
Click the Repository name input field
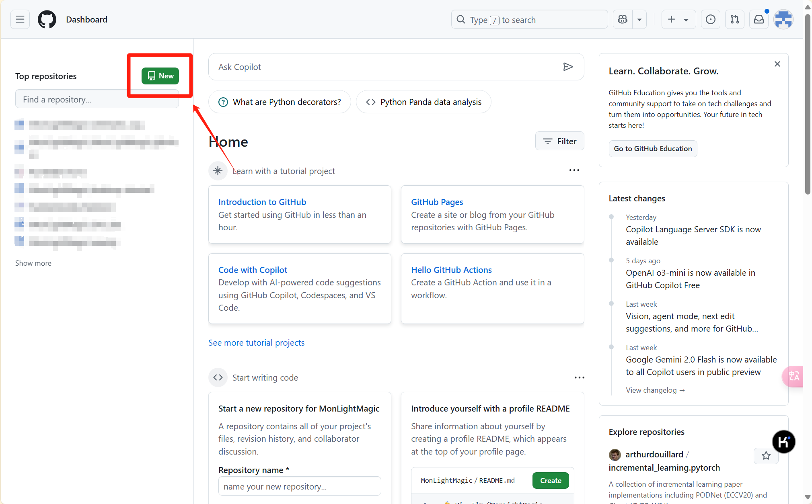coord(300,486)
